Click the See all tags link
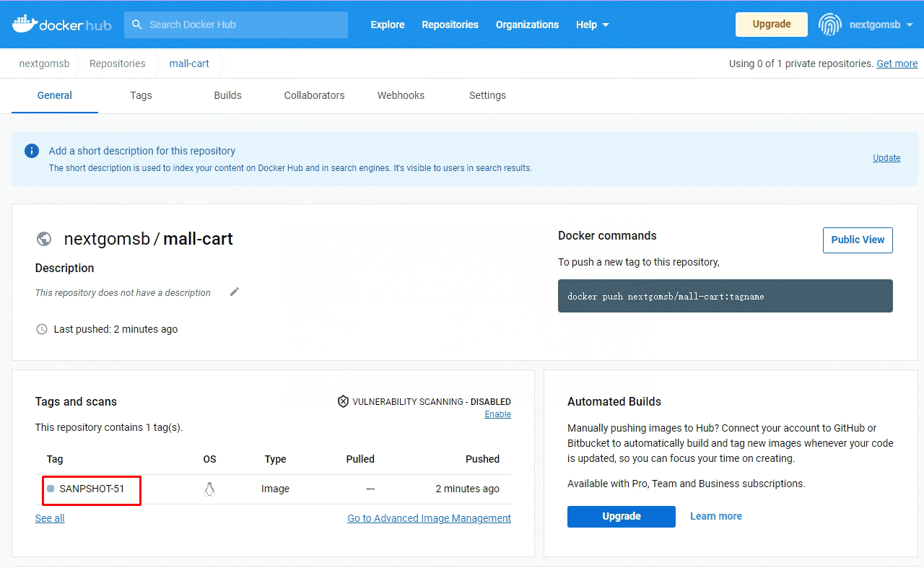The width and height of the screenshot is (924, 568). (50, 518)
